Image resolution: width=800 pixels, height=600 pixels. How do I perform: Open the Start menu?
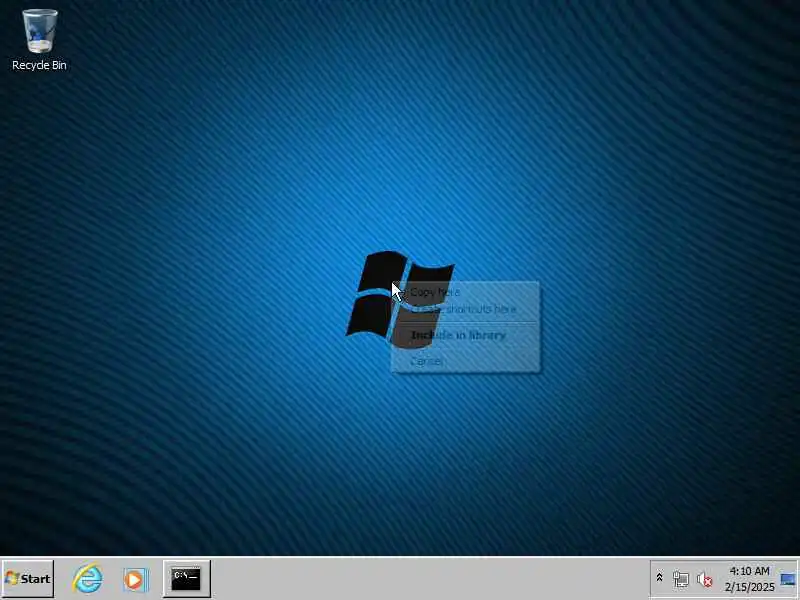(28, 578)
